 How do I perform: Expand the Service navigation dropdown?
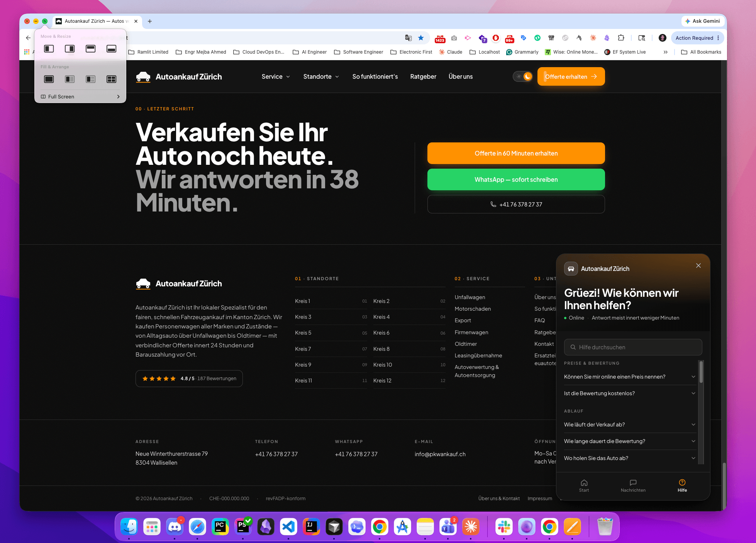276,76
